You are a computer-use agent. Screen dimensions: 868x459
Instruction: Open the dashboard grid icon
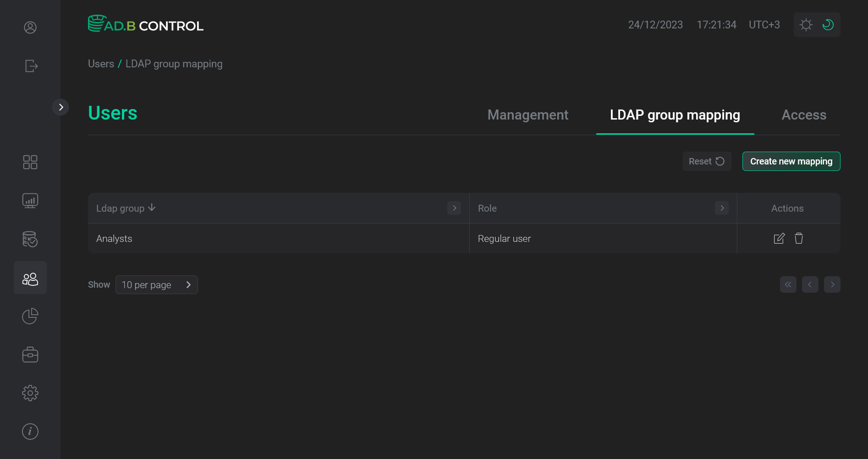pos(30,162)
